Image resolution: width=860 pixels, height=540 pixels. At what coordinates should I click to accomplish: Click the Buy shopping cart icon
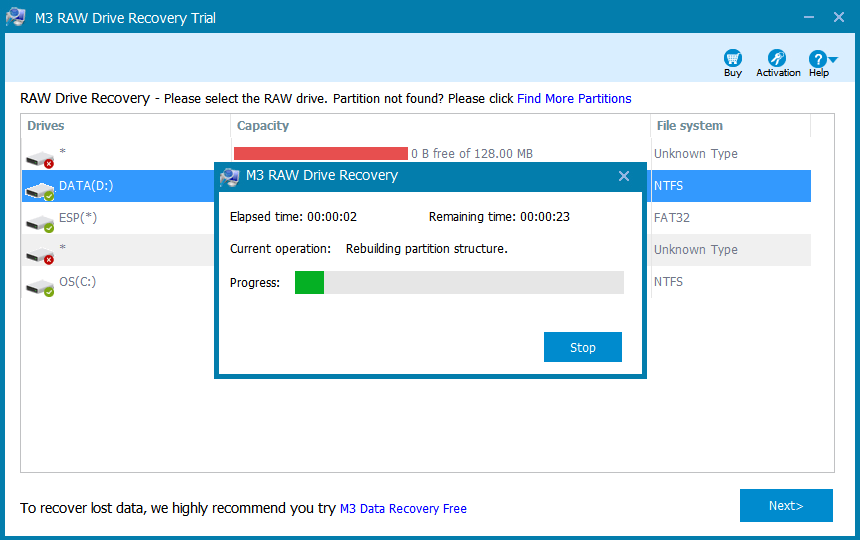click(x=733, y=58)
